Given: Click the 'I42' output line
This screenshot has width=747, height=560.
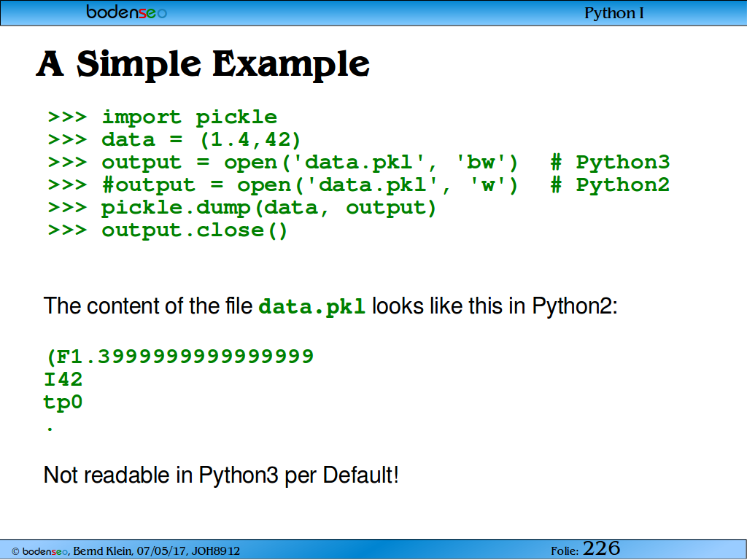Looking at the screenshot, I should pyautogui.click(x=63, y=380).
